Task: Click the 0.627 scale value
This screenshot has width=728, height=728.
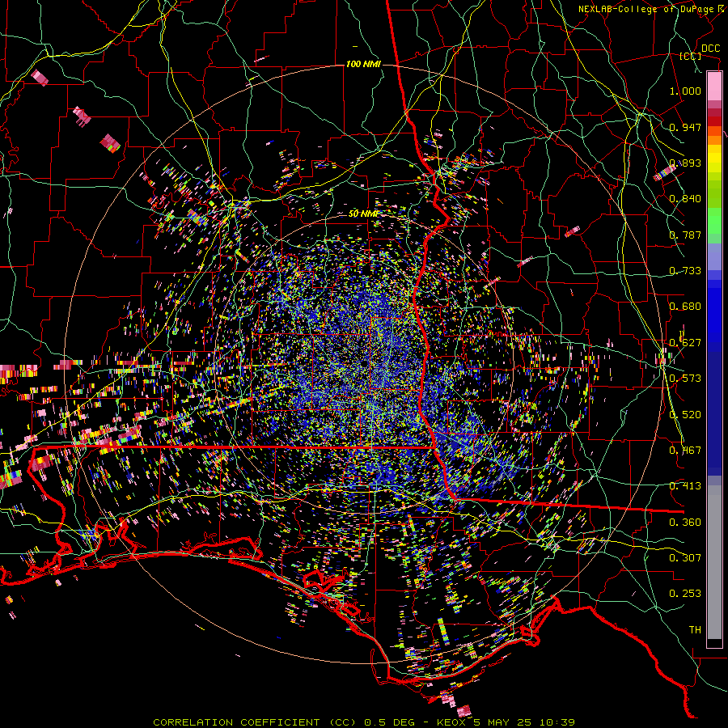Action: pyautogui.click(x=685, y=343)
